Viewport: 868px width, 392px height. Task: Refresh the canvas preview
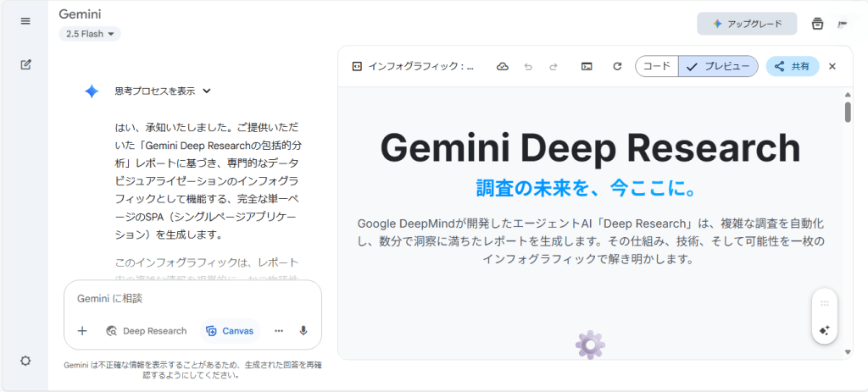[x=617, y=66]
